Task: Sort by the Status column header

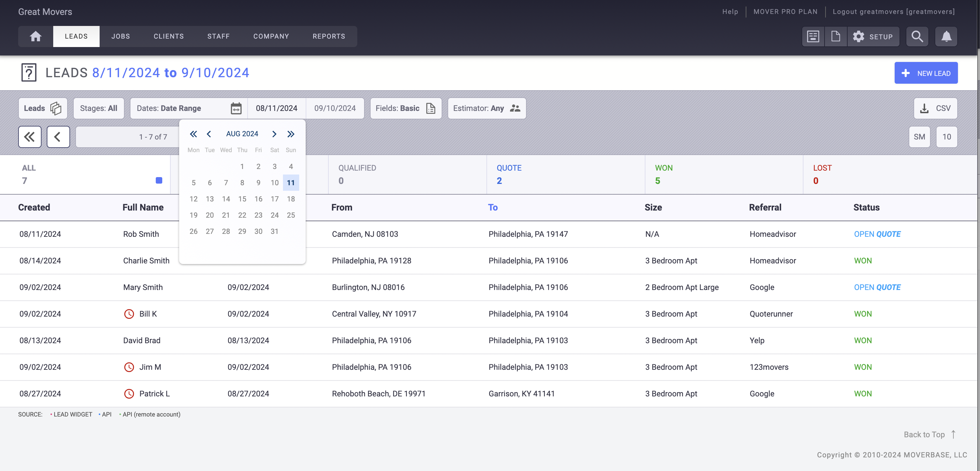Action: tap(866, 208)
